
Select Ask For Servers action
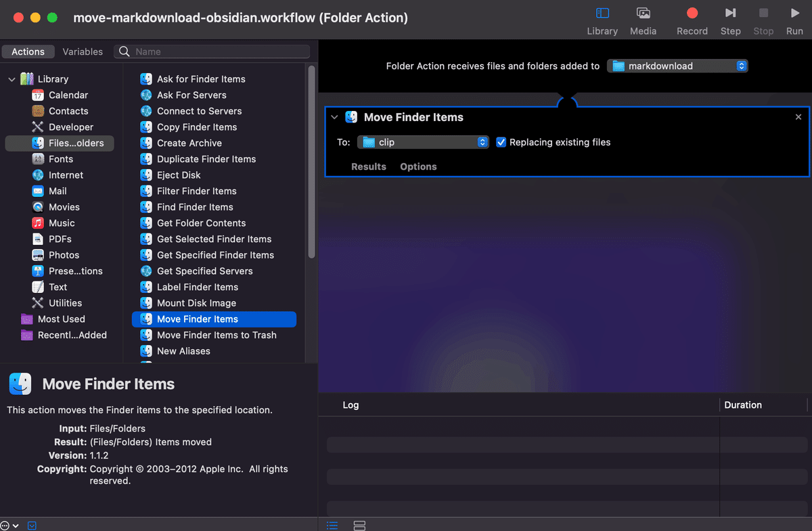pos(191,95)
